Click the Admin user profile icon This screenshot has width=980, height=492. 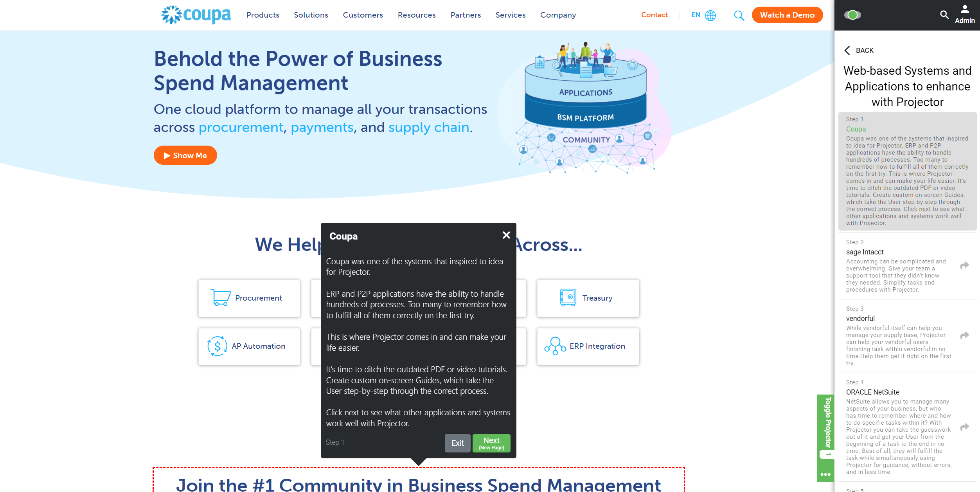(x=964, y=12)
